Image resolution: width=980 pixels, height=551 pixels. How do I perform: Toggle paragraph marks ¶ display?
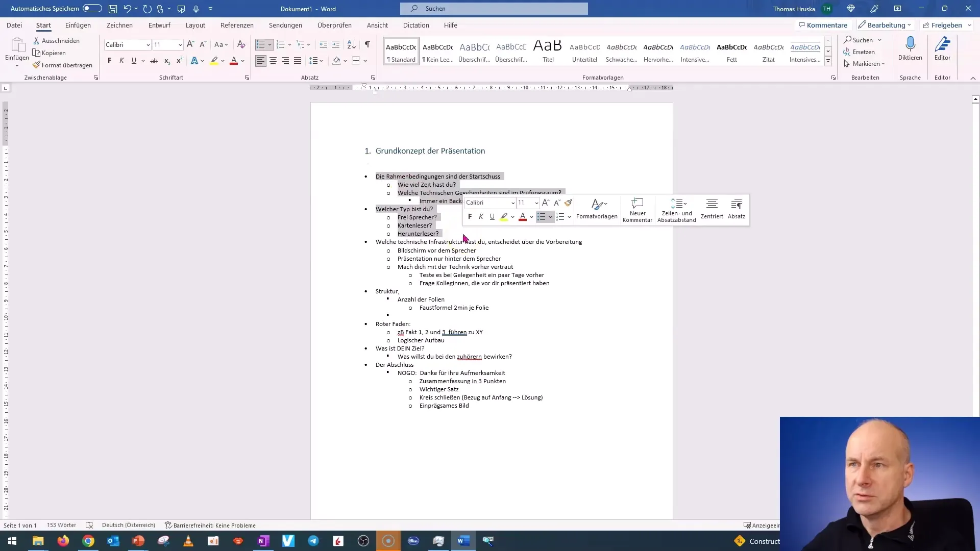[367, 44]
